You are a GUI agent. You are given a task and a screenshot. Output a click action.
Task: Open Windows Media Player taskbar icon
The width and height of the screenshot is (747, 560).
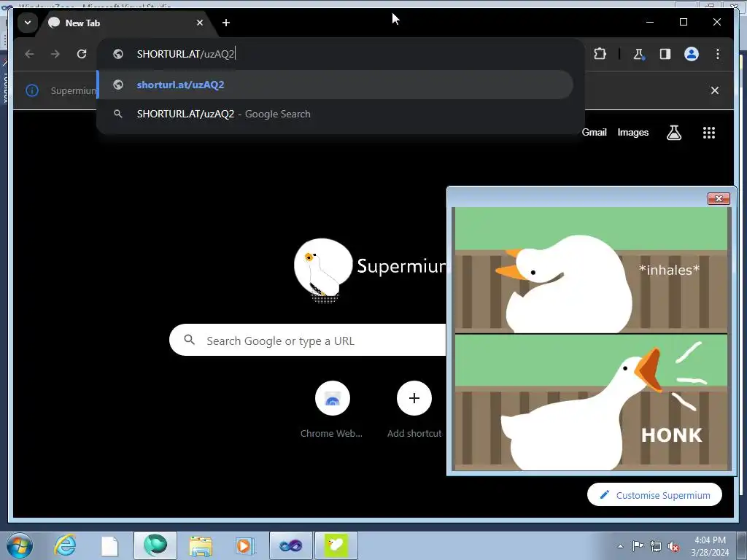(x=245, y=545)
